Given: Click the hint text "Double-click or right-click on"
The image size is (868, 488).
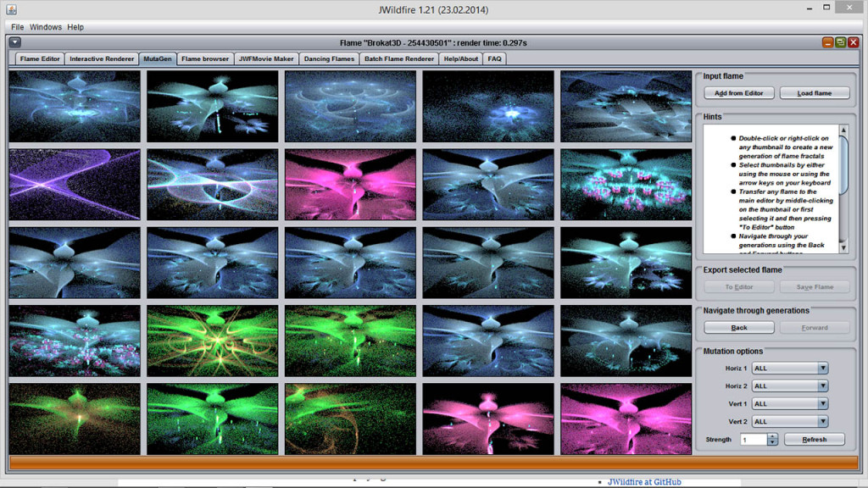Looking at the screenshot, I should 783,138.
